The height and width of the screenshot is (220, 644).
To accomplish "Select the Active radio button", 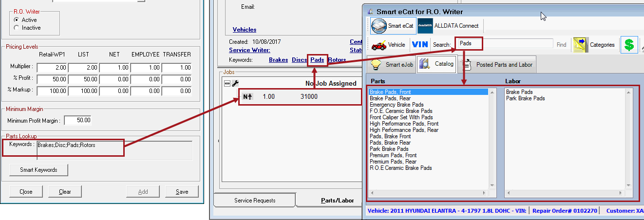I will [x=17, y=20].
